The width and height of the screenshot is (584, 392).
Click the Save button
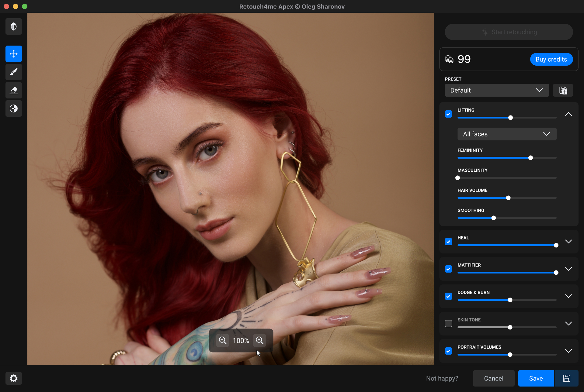click(x=536, y=378)
